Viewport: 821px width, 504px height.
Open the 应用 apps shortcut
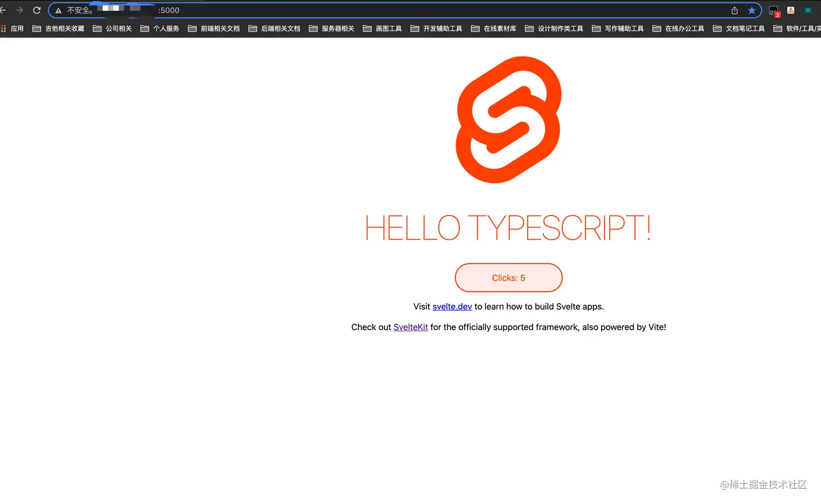pyautogui.click(x=12, y=28)
